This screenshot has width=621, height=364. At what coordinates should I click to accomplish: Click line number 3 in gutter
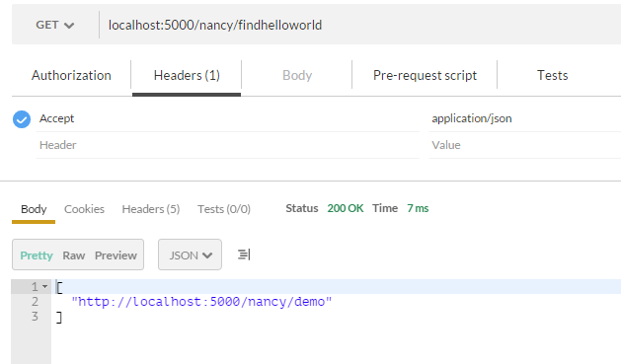35,317
